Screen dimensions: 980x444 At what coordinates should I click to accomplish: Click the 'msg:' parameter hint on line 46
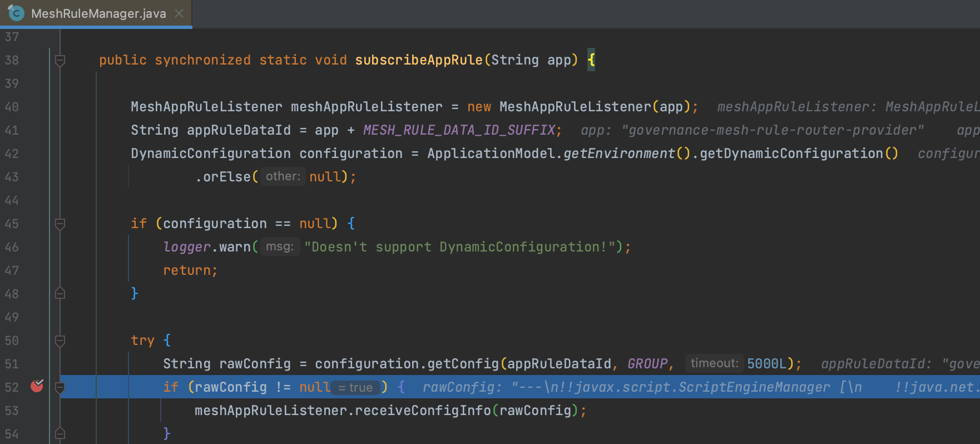pos(280,246)
